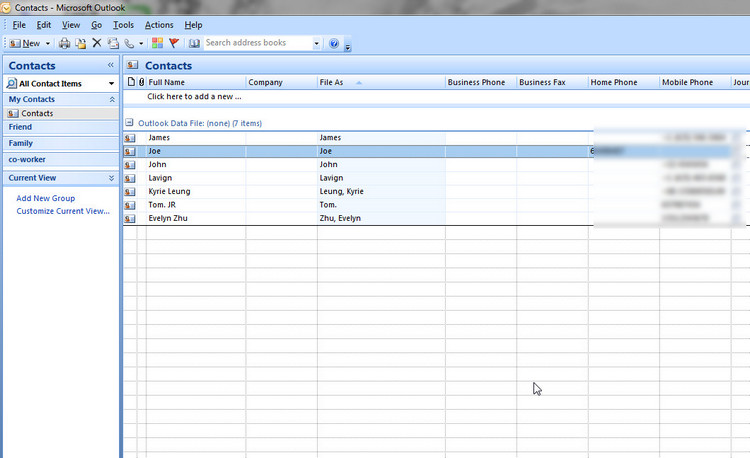
Task: Click the contact icon in the John row
Action: [x=130, y=164]
